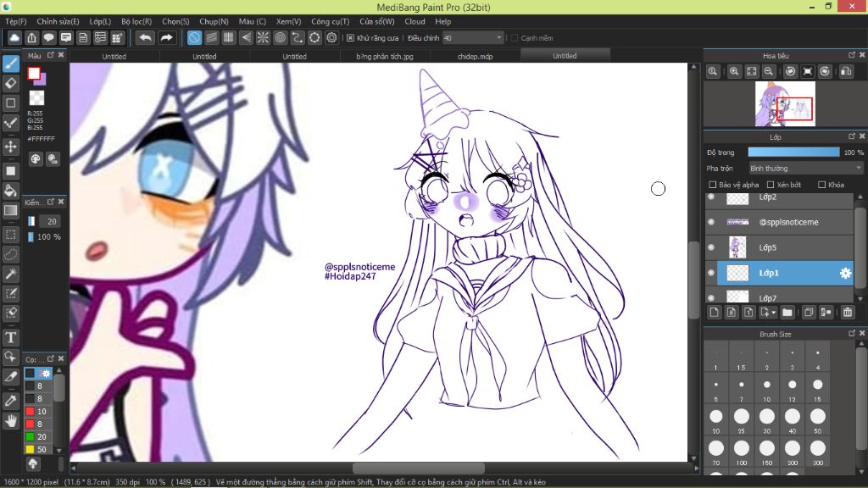868x488 pixels.
Task: Click the Undo arrow button
Action: (145, 37)
